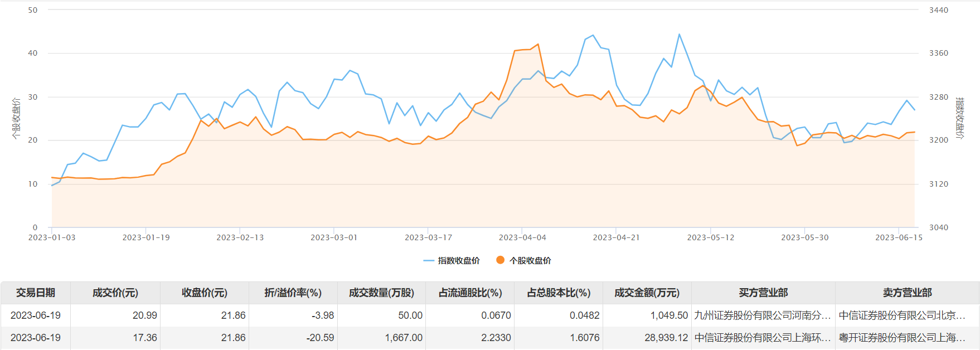Open seller 中信证券股份有限公司北京… entry

click(x=902, y=315)
